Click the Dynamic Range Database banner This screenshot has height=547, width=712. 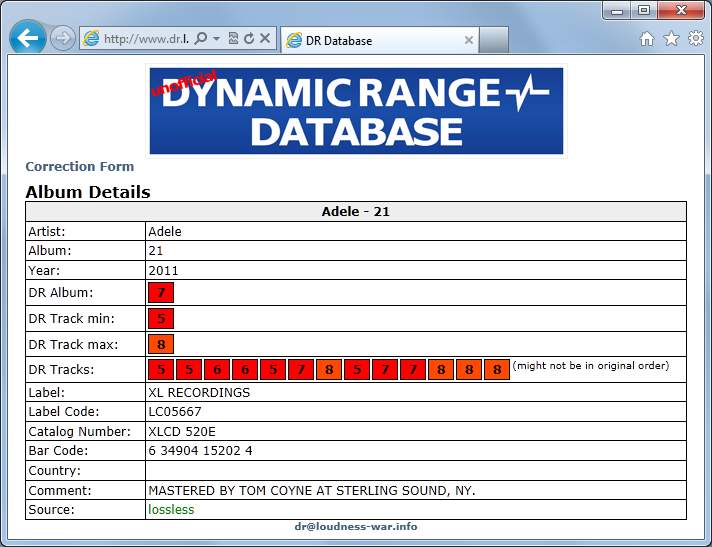point(356,111)
